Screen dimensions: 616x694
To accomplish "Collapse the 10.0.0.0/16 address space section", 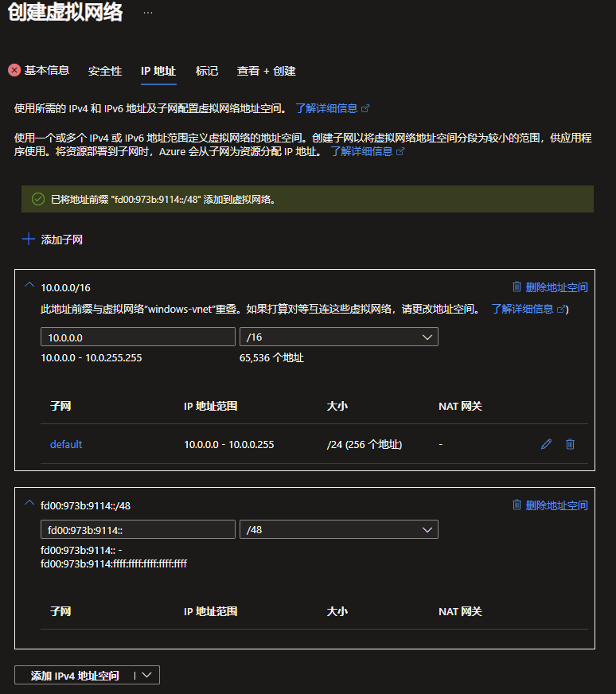I will pos(29,286).
